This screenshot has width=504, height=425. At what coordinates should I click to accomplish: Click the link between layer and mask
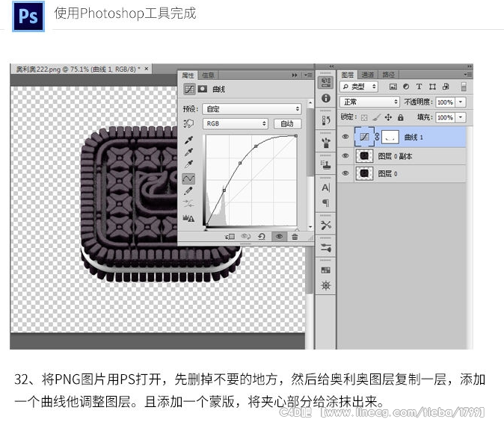coord(378,137)
